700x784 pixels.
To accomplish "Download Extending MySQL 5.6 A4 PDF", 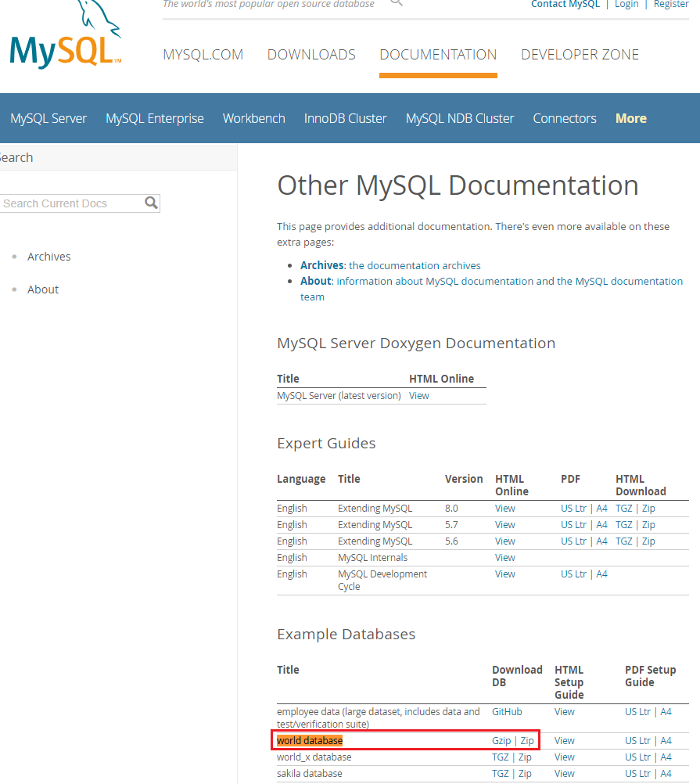I will pos(601,541).
